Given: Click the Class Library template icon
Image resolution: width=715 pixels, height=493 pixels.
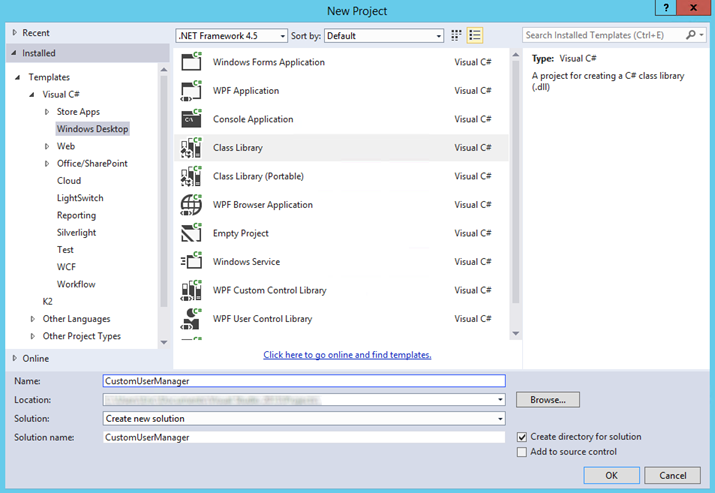Looking at the screenshot, I should coord(191,147).
